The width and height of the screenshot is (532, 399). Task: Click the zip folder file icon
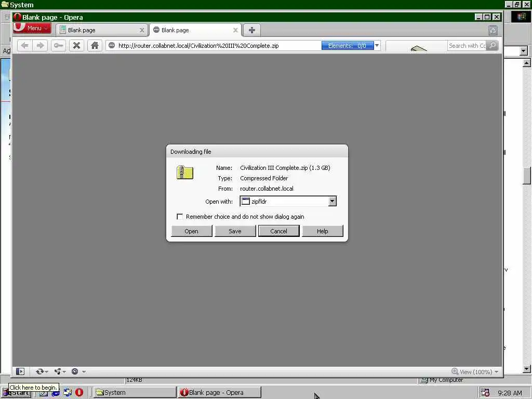coord(185,172)
